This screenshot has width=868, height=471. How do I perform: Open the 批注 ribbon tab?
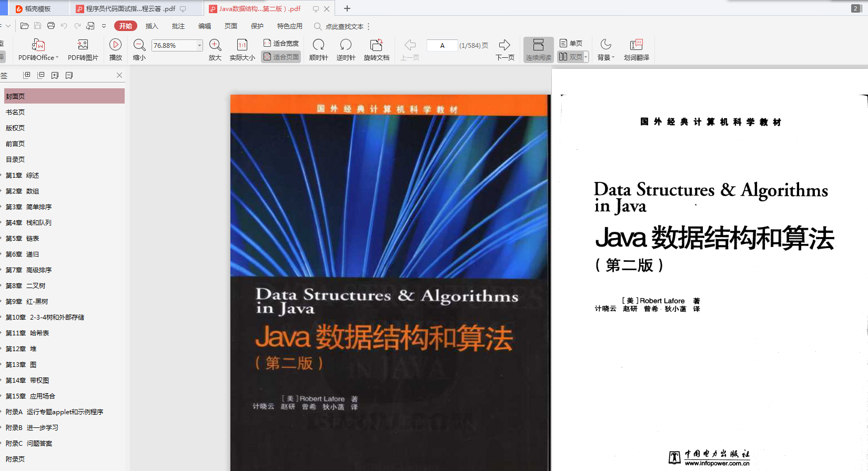pos(178,26)
